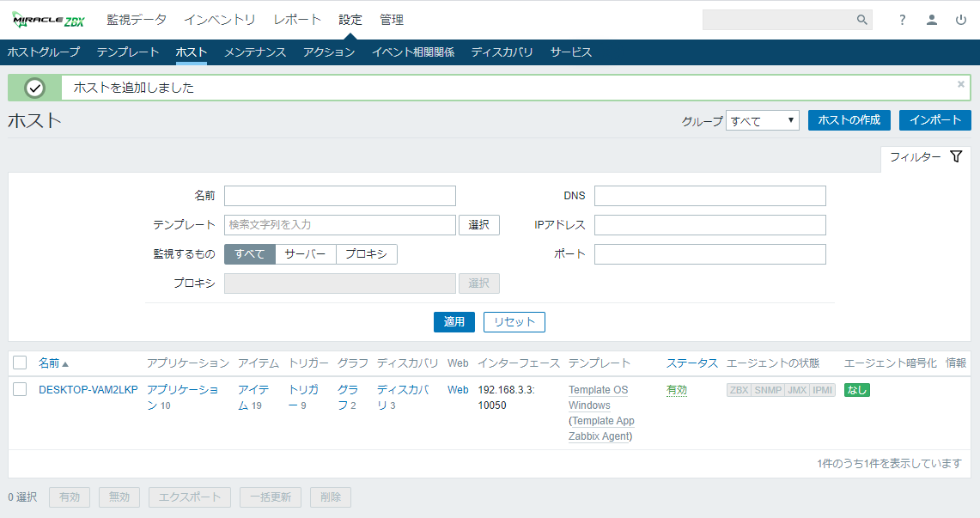Click the ホストの作成 button
The width and height of the screenshot is (980, 518).
point(849,120)
